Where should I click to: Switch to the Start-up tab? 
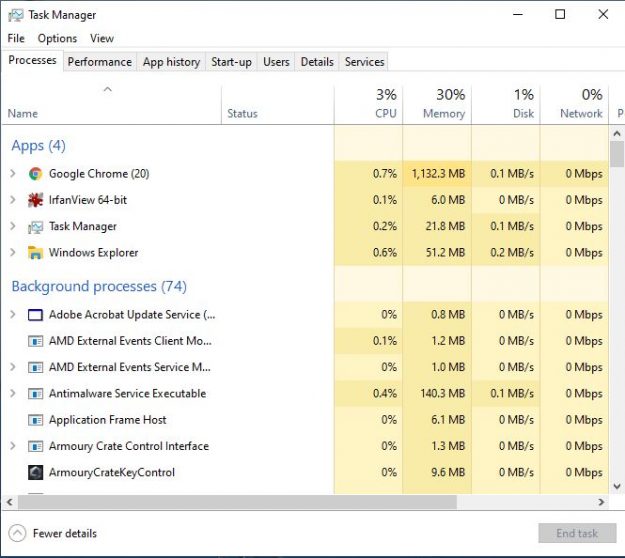click(231, 62)
